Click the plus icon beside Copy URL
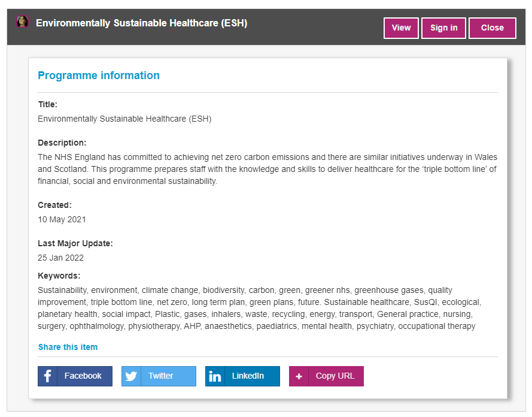The width and height of the screenshot is (532, 417). pyautogui.click(x=299, y=376)
